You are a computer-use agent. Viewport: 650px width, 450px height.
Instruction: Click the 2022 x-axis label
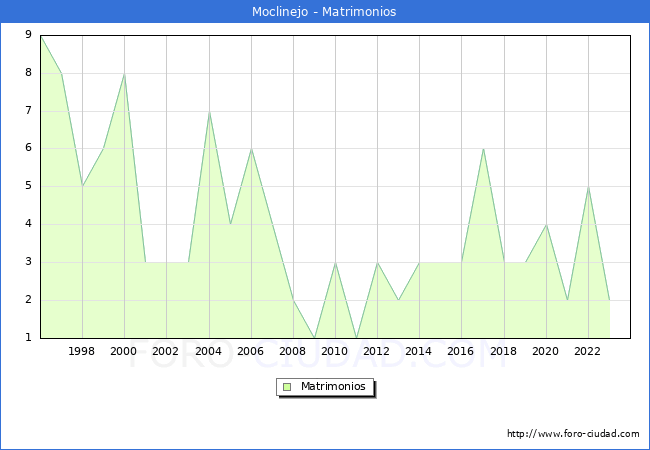(x=587, y=351)
